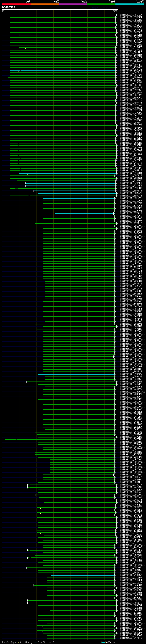Select the UniRef100_P60842 label

point(131,319)
